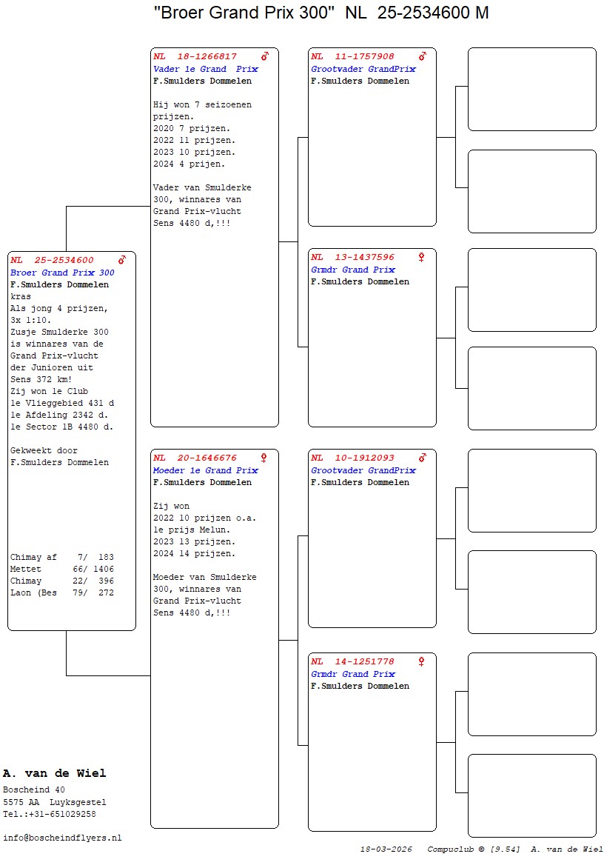Click the blue name "Moeder 1e Grand Prix"
The image size is (604, 868).
click(x=205, y=470)
